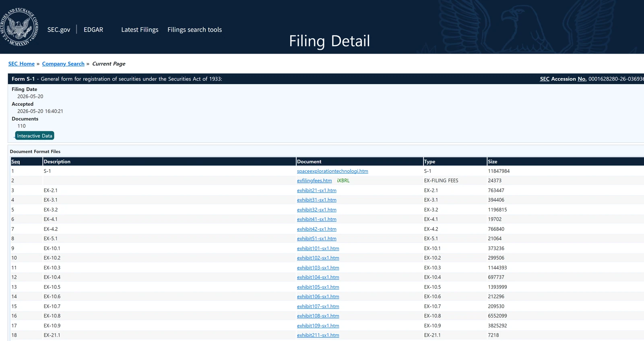The image size is (644, 341).
Task: Open the Latest Filings menu
Action: coord(140,30)
